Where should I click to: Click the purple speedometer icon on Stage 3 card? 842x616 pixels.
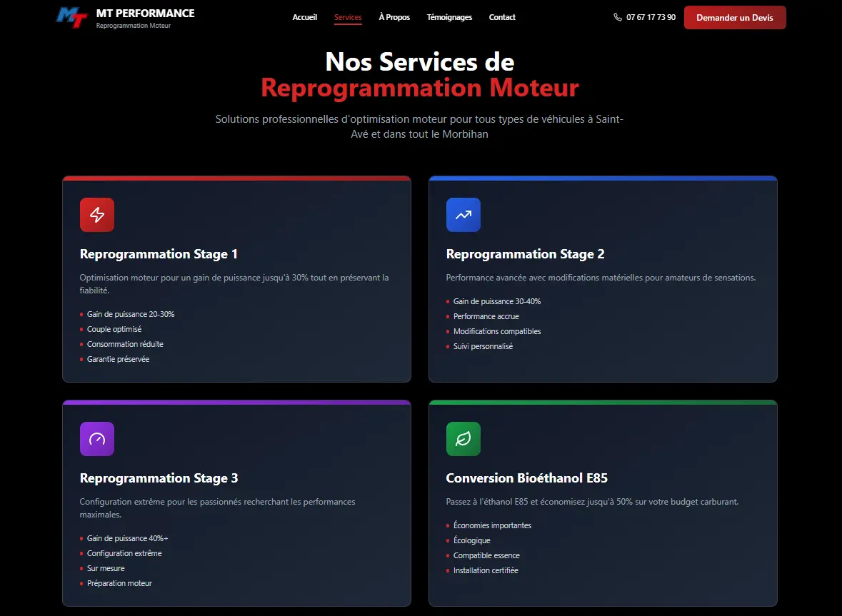[96, 438]
